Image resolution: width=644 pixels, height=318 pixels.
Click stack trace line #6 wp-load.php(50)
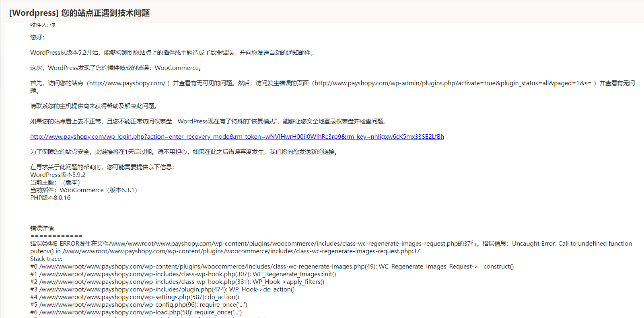click(x=136, y=312)
